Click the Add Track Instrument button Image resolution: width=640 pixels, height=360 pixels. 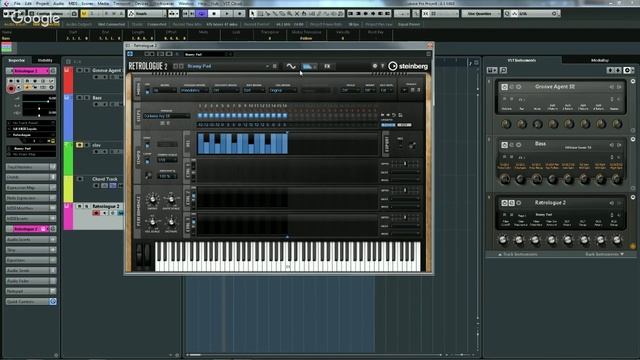click(492, 71)
